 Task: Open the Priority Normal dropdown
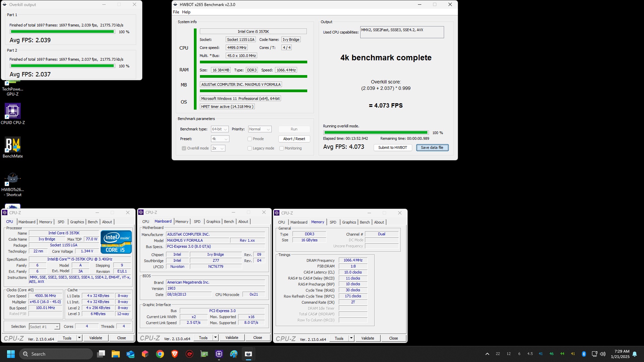coord(260,129)
